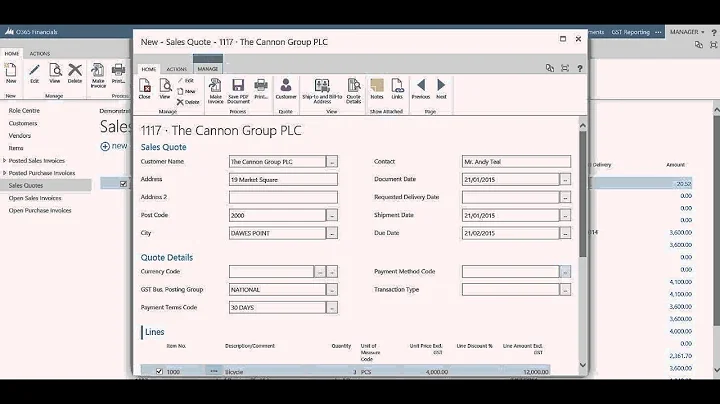The height and width of the screenshot is (404, 720).
Task: Open Vendors in navigation pane
Action: click(20, 135)
